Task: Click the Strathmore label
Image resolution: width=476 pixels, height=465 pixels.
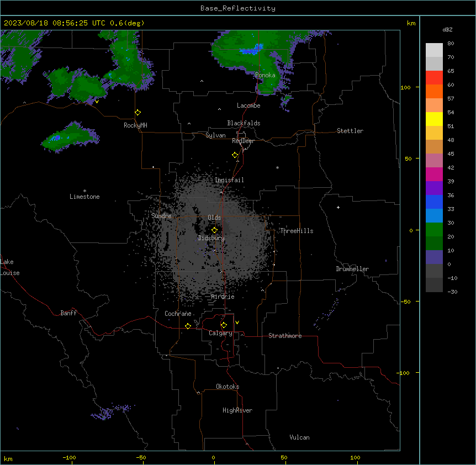Action: [x=285, y=336]
